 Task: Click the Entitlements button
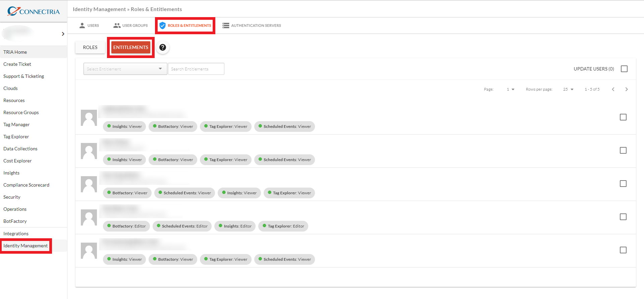coord(131,47)
